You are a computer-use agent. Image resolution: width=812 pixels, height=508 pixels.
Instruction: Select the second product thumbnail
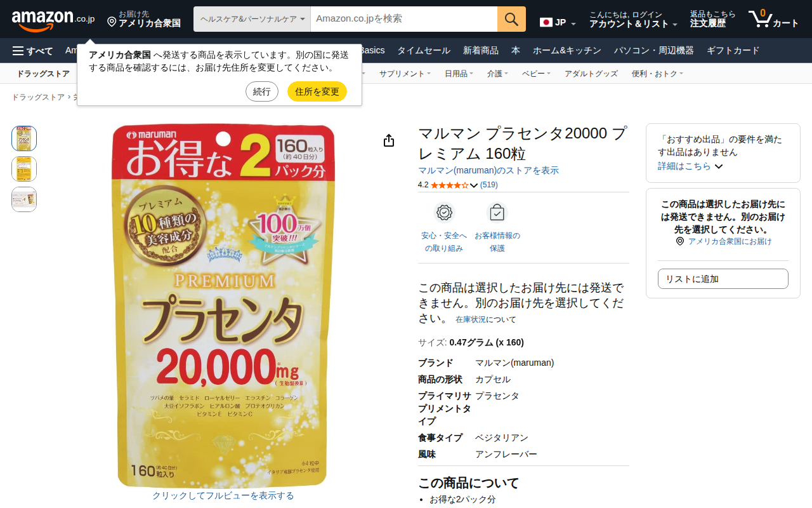point(24,169)
